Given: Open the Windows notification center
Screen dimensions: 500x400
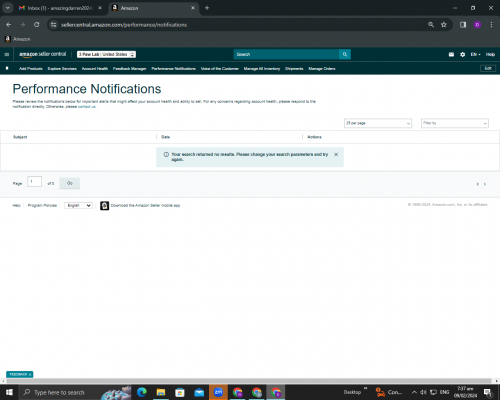Looking at the screenshot, I should click(x=488, y=392).
